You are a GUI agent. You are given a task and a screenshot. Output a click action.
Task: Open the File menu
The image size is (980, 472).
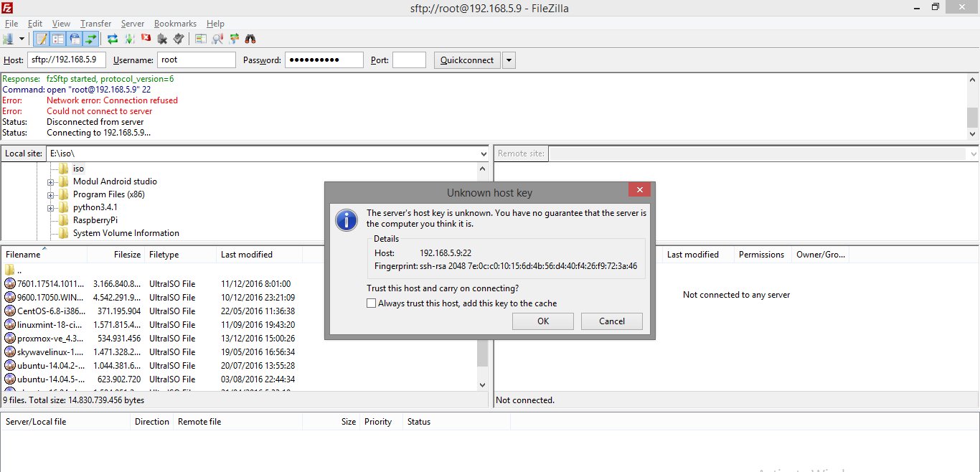tap(11, 24)
